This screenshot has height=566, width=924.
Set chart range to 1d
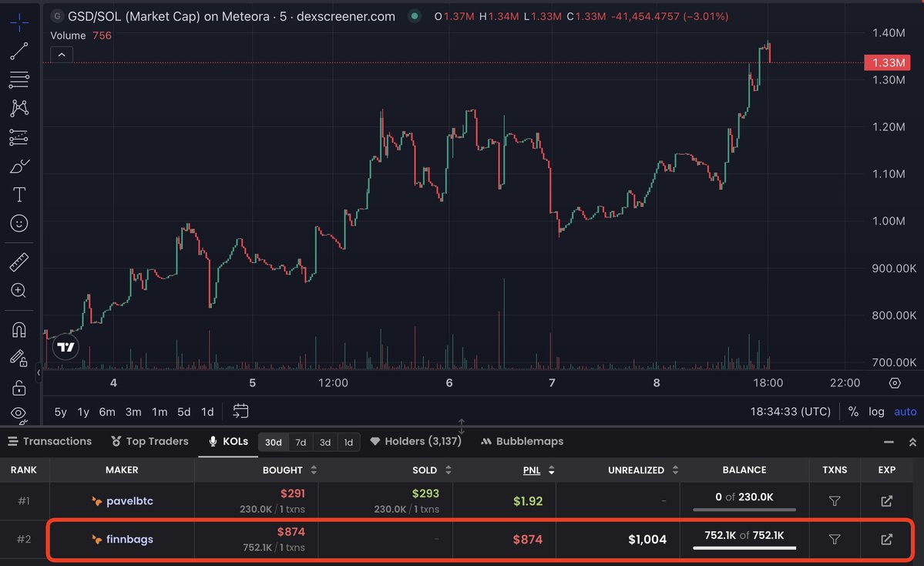207,412
